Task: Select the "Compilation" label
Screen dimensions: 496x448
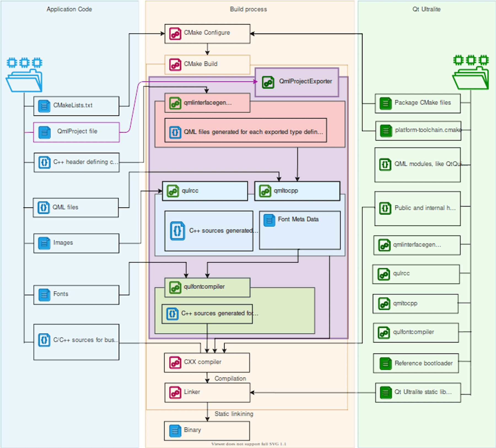Action: coord(230,379)
